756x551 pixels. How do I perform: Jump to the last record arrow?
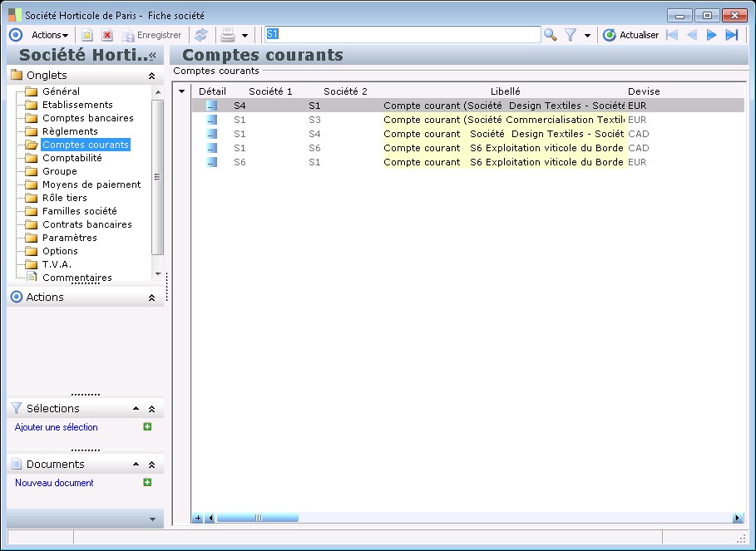pos(732,35)
